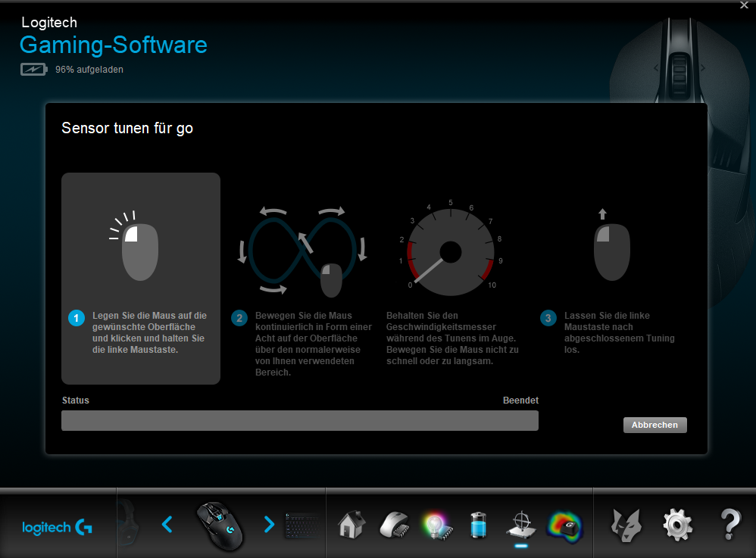Click the '96% aufgeladen' battery text

(89, 70)
